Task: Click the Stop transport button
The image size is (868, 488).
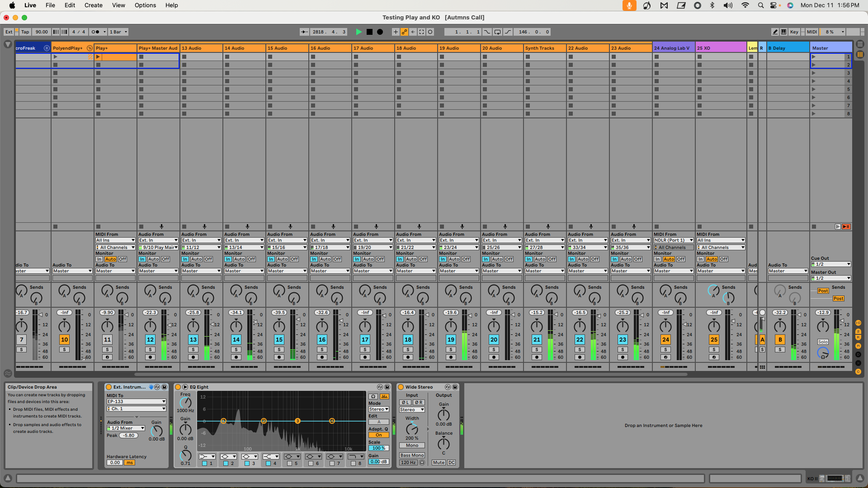Action: coord(369,32)
